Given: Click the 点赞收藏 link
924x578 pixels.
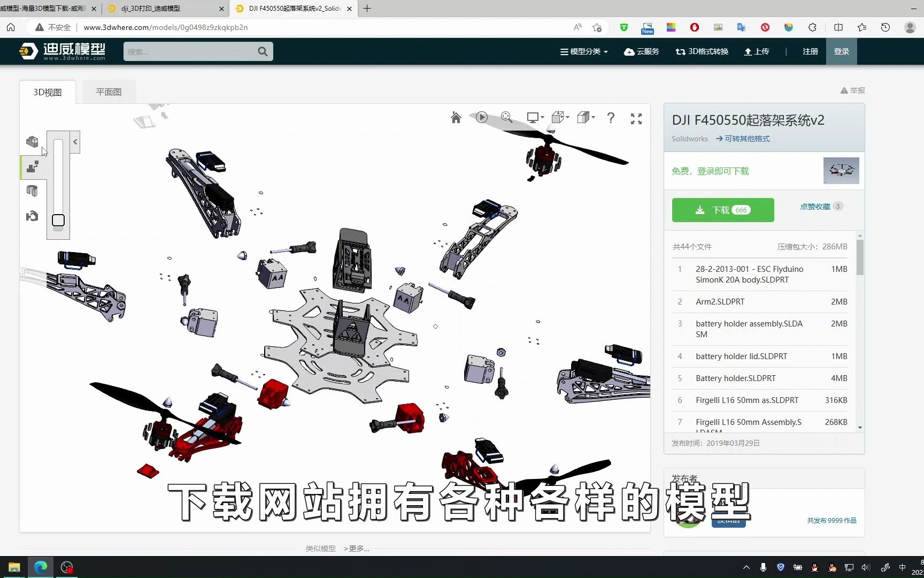Looking at the screenshot, I should pos(815,207).
